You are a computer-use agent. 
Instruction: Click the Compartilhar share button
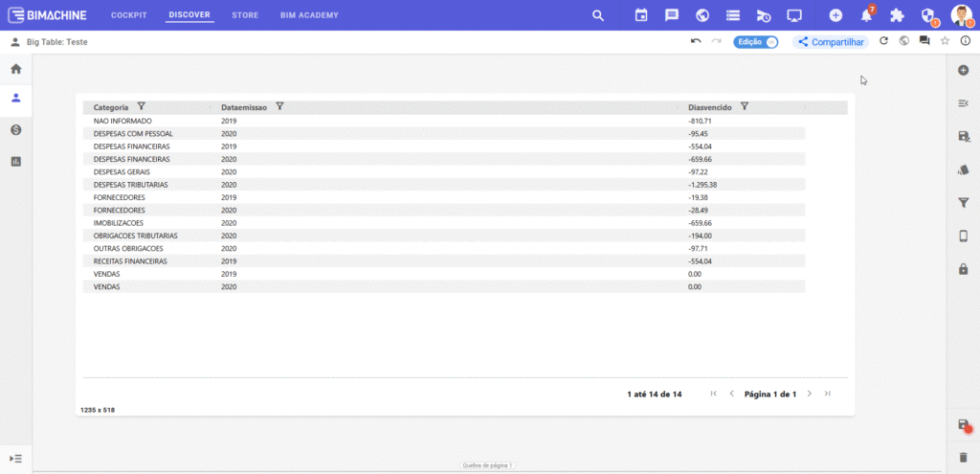click(830, 42)
